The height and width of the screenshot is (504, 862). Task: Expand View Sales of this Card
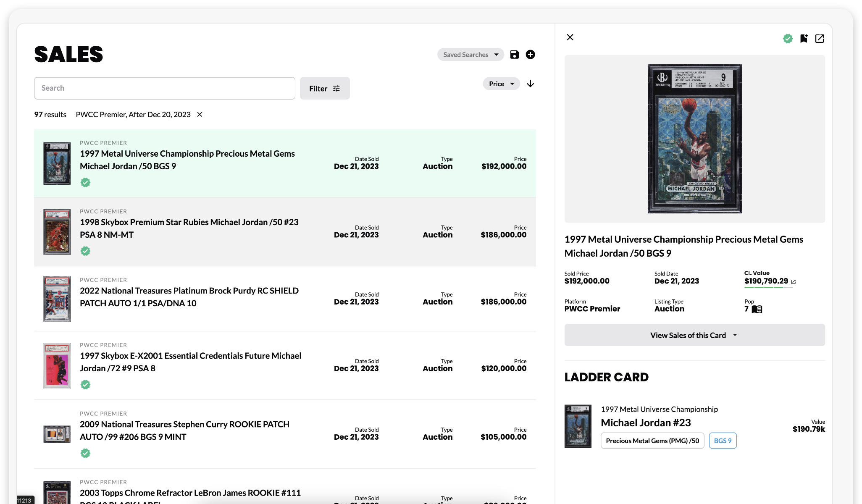pyautogui.click(x=694, y=335)
